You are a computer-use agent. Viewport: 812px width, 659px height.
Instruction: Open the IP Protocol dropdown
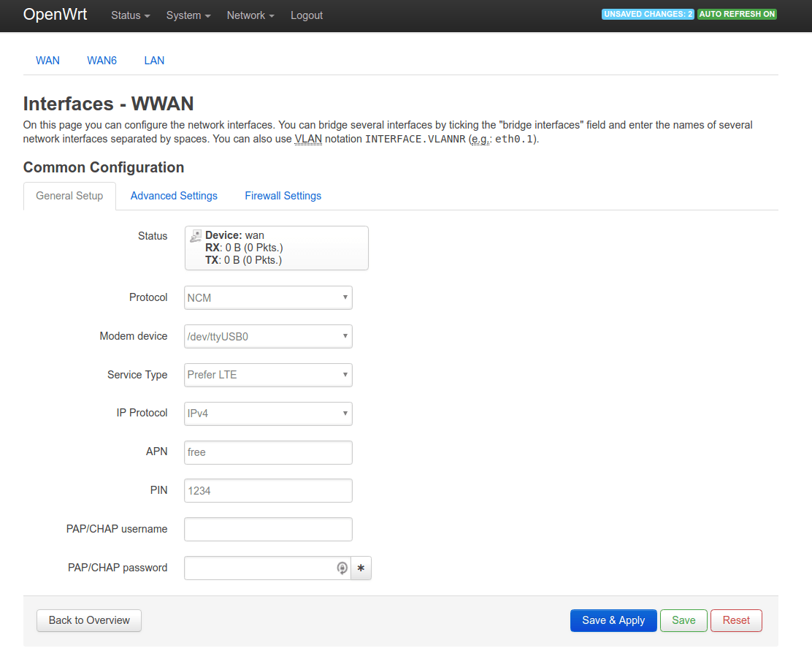pos(268,414)
